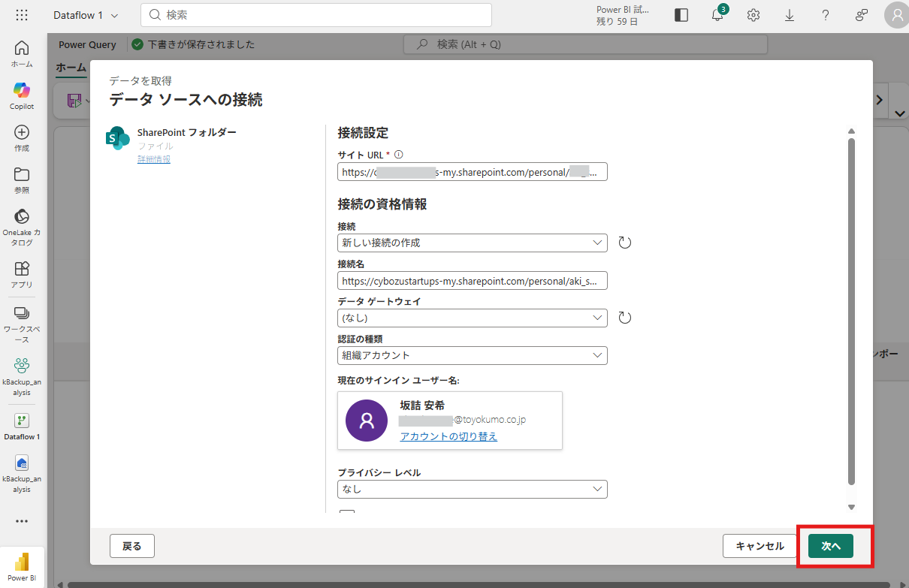The width and height of the screenshot is (909, 588).
Task: Switch to the ホーム ribbon tab
Action: [71, 68]
